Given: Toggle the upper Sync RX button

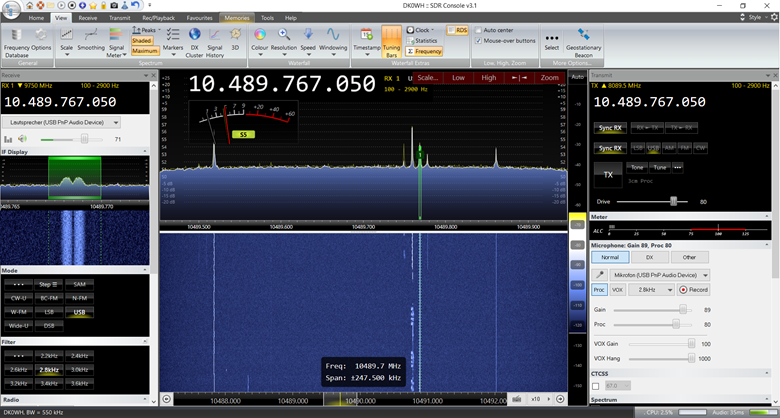Looking at the screenshot, I should (610, 128).
